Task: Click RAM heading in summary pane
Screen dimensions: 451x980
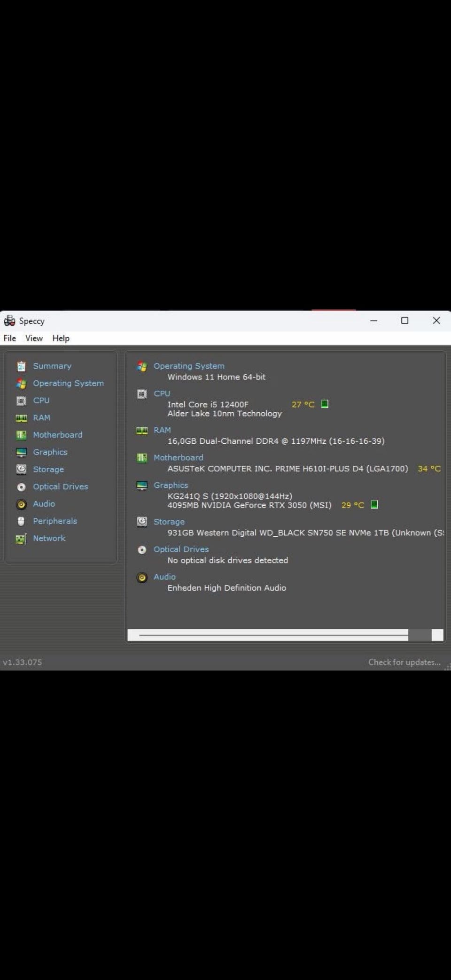Action: click(162, 430)
